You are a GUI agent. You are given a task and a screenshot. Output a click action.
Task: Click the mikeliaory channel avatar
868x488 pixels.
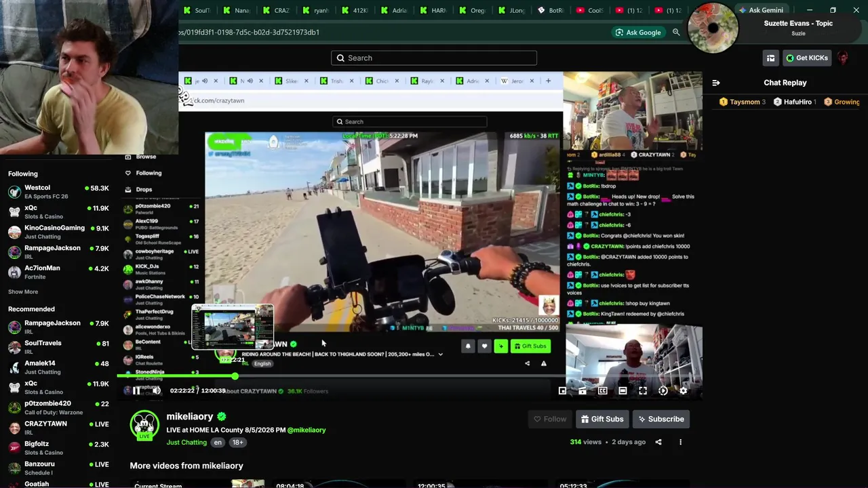point(144,425)
